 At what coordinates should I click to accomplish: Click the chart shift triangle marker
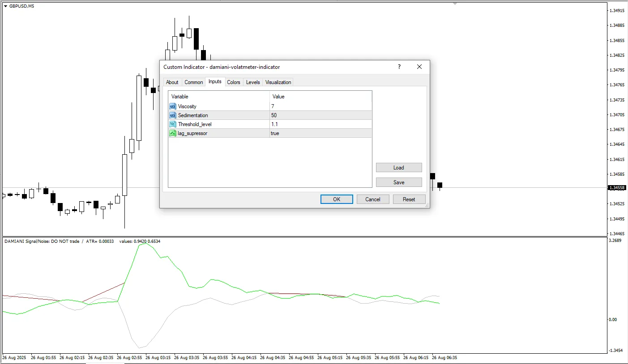coord(455,4)
